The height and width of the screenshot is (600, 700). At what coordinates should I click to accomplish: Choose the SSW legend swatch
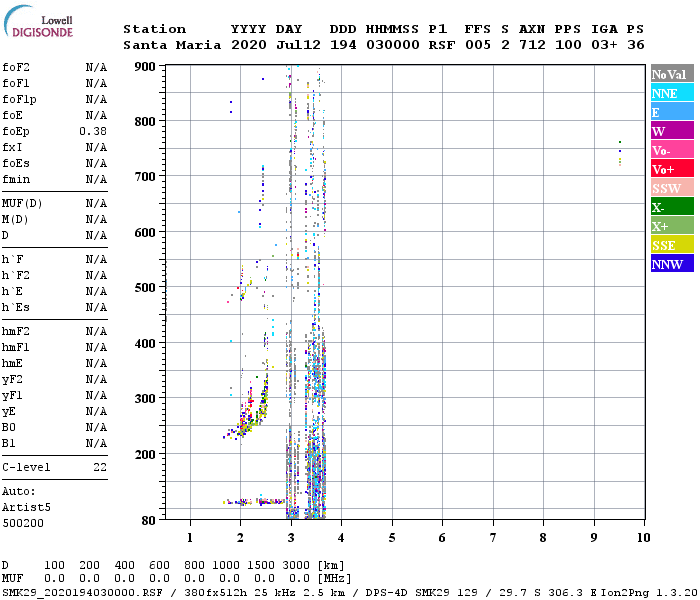672,188
